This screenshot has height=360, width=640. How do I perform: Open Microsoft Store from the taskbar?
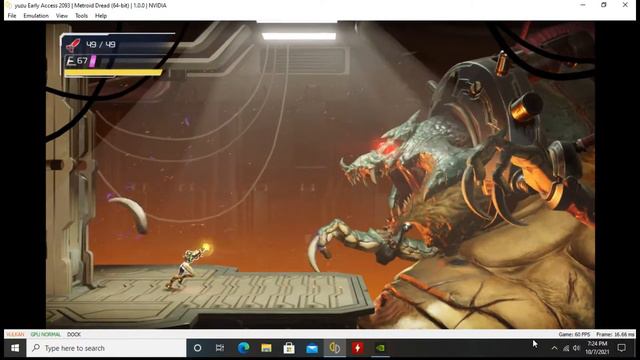(x=289, y=348)
